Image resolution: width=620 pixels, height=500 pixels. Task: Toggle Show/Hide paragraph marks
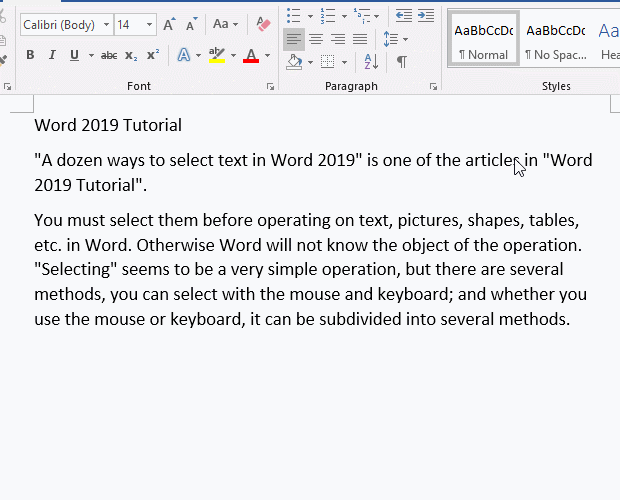tap(402, 62)
